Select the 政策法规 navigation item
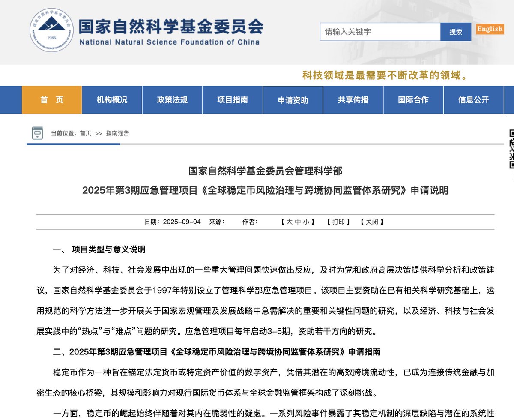The width and height of the screenshot is (514, 420). 172,100
